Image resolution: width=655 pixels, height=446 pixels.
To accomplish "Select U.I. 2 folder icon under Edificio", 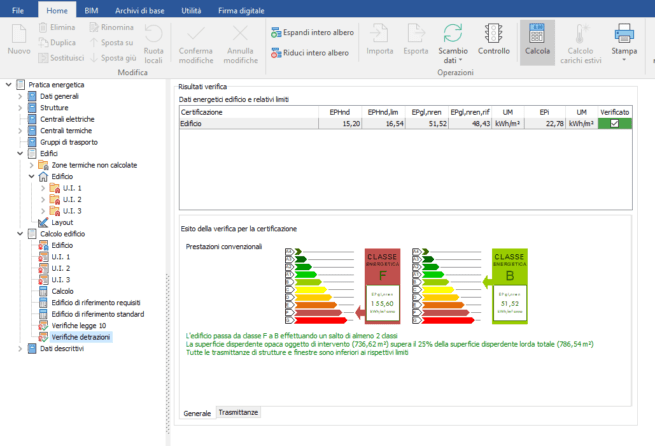I will click(x=55, y=200).
